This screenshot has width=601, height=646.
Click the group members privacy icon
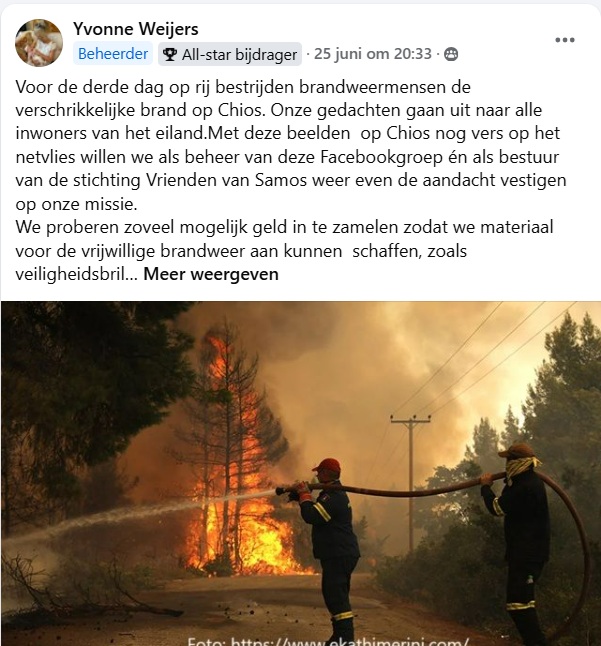pos(451,54)
